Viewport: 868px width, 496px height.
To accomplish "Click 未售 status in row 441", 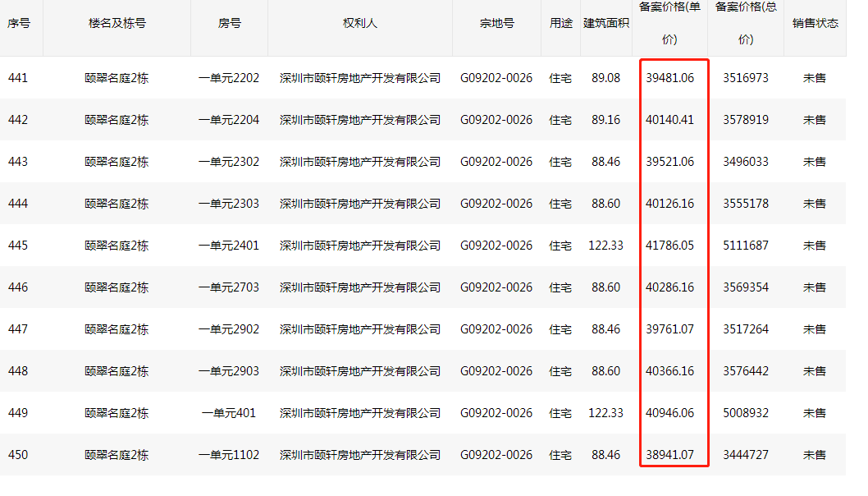I will [815, 78].
